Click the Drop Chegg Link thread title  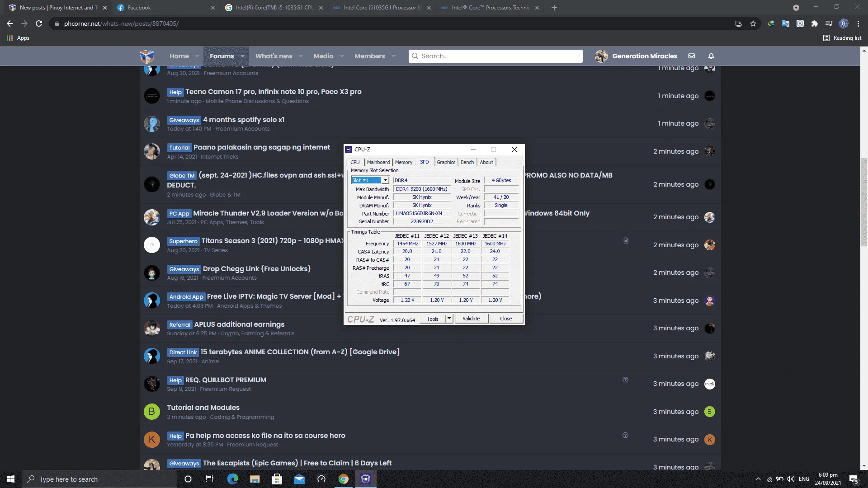[257, 269]
